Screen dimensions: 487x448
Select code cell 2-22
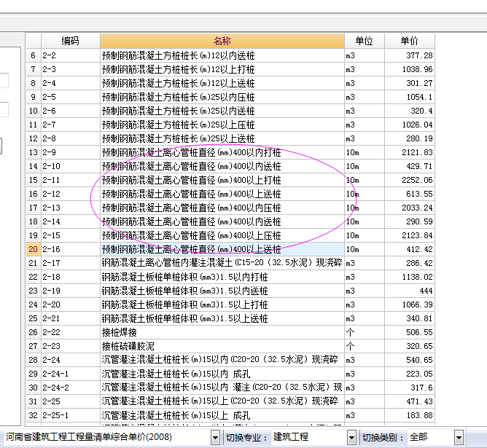coord(71,332)
